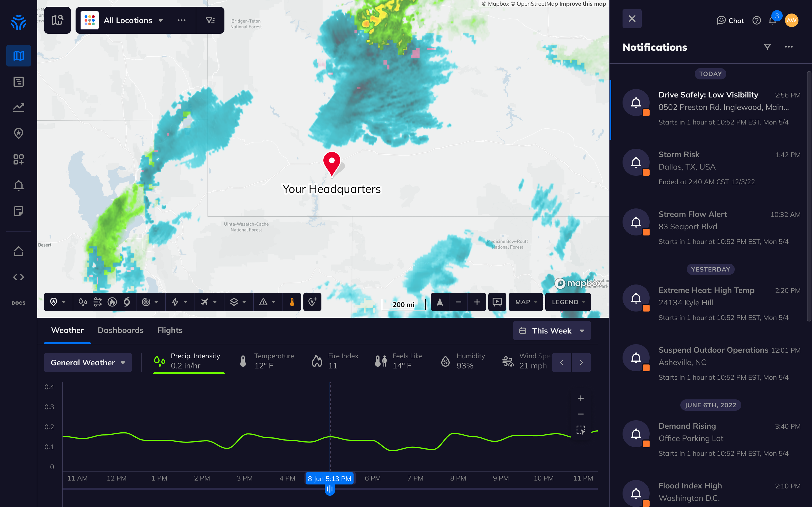Click the wind barbs display icon
Image resolution: width=812 pixels, height=507 pixels.
click(x=97, y=302)
